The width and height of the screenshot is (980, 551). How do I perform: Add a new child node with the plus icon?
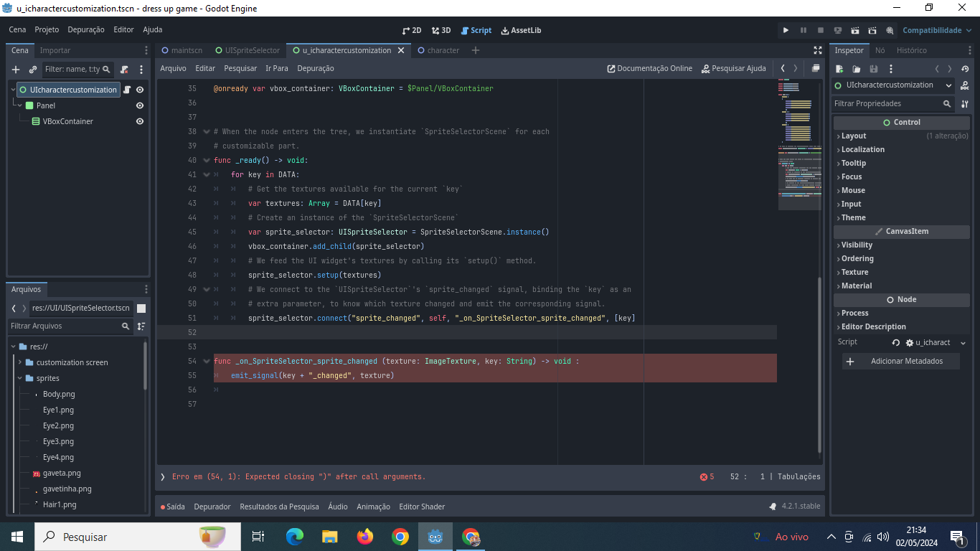16,70
